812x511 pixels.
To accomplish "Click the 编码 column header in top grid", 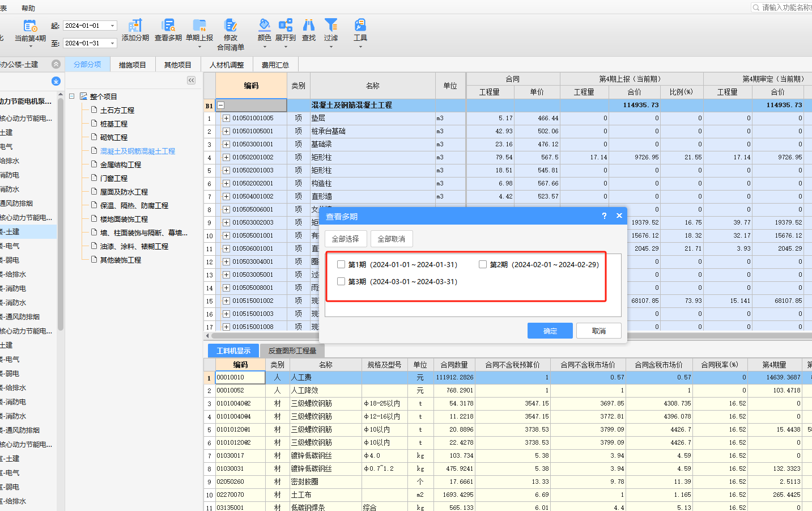I will [x=251, y=86].
